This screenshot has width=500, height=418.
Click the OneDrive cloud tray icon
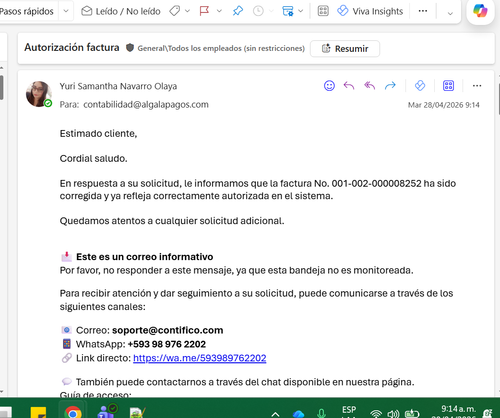tap(298, 414)
